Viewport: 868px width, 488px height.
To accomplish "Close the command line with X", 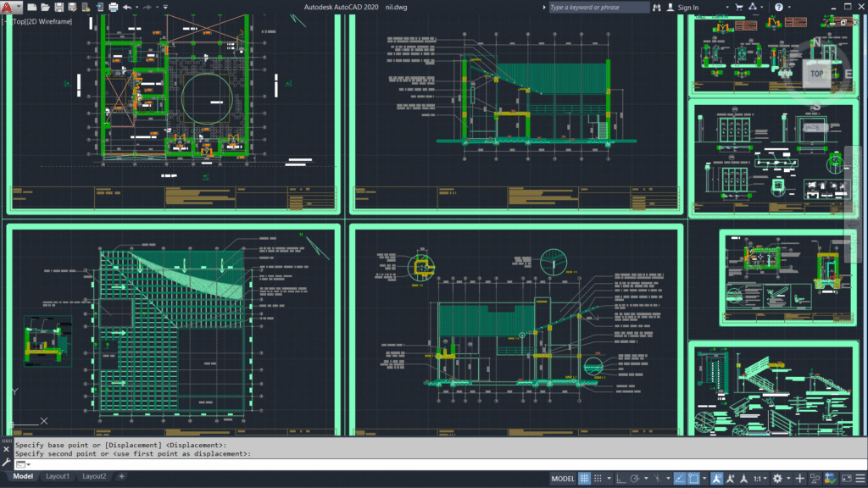I will pyautogui.click(x=6, y=449).
